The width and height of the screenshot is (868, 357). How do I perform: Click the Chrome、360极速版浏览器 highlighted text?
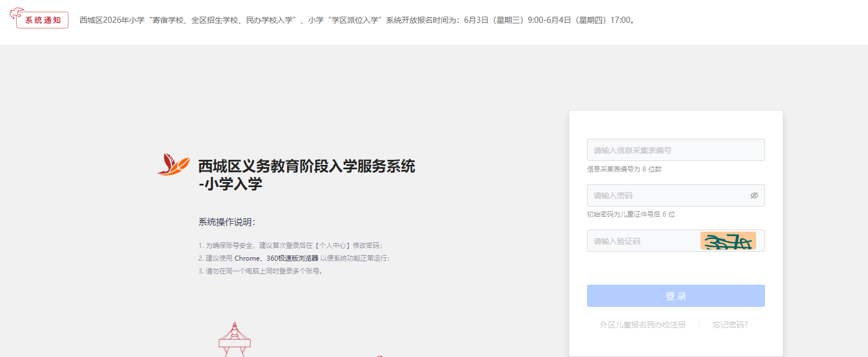click(276, 258)
